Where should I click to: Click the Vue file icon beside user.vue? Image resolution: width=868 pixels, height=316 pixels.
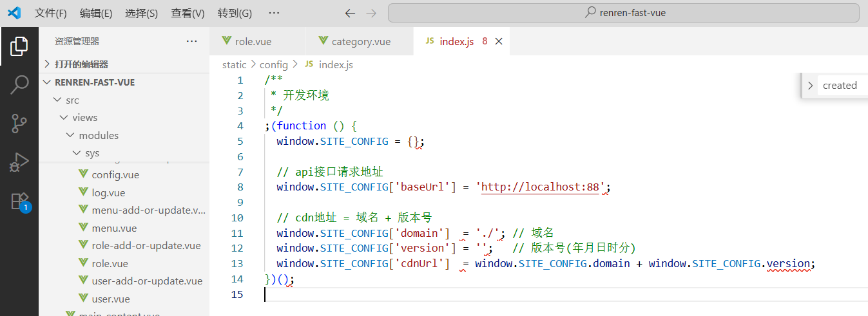83,299
